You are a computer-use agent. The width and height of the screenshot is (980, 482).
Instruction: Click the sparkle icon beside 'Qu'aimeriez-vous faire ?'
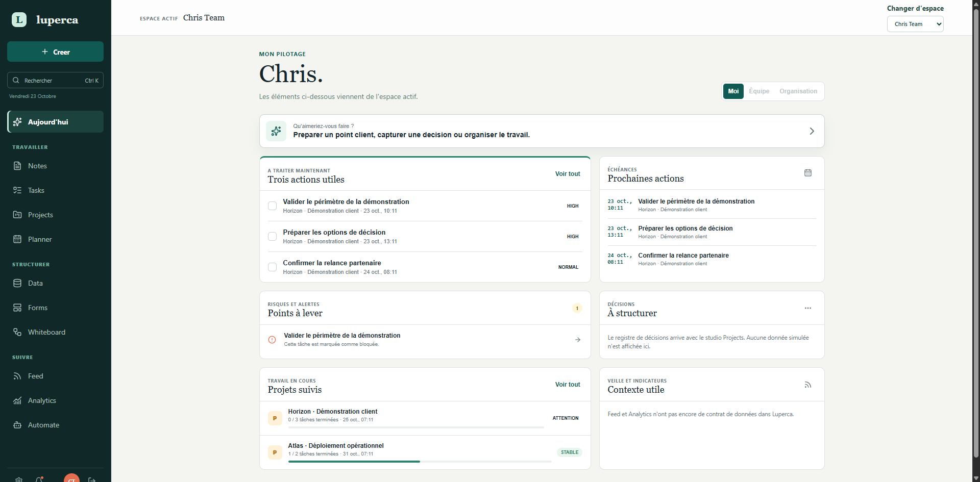point(276,131)
